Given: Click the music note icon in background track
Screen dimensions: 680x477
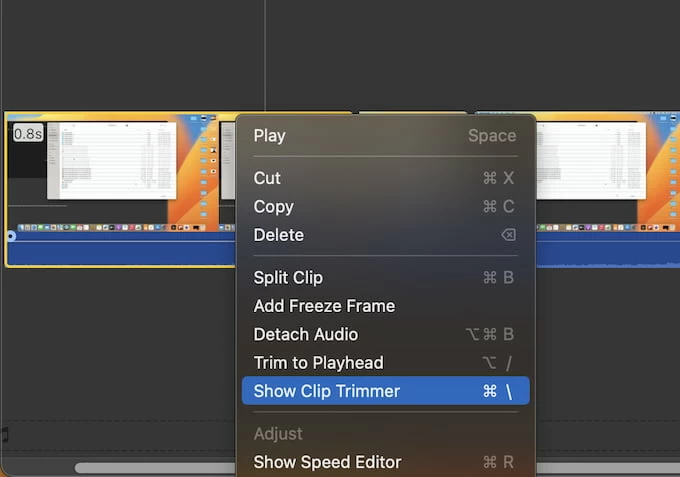Looking at the screenshot, I should click(4, 435).
